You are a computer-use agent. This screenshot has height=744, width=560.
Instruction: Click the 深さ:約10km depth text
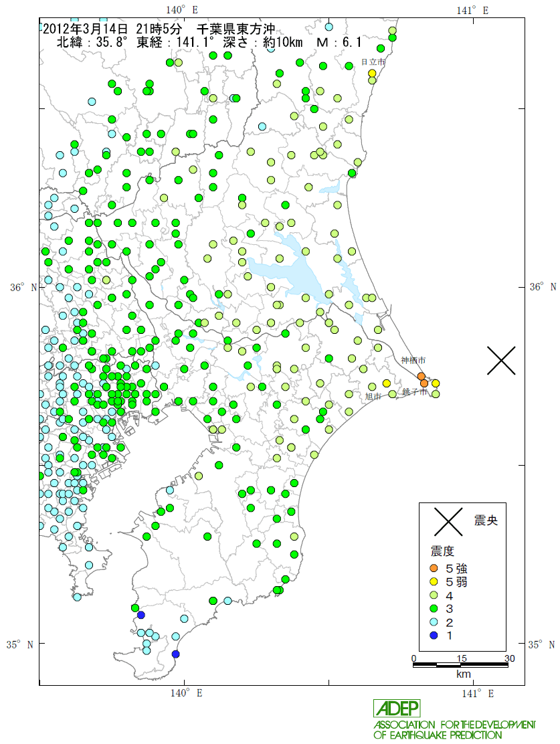click(263, 42)
